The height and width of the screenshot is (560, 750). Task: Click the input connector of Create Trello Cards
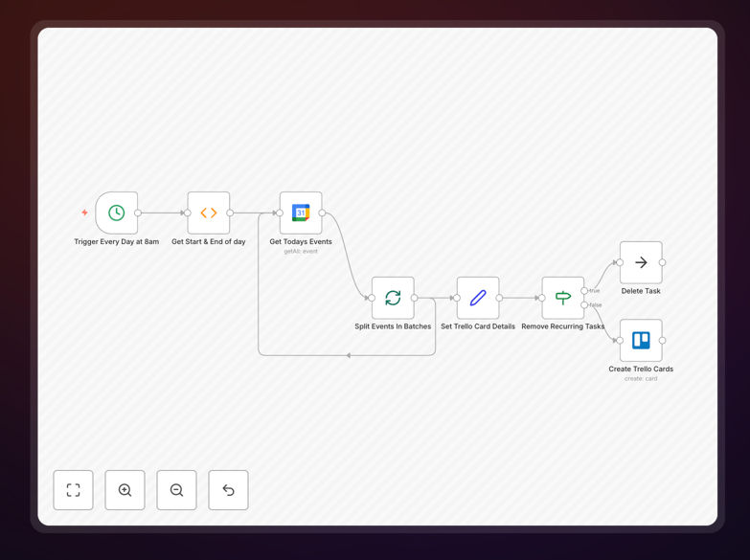(620, 341)
